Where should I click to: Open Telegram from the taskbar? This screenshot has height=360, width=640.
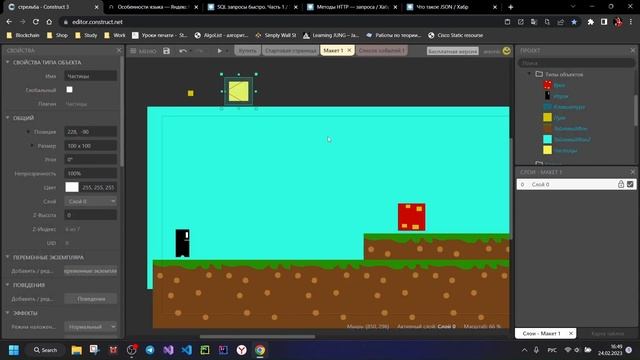coord(150,350)
